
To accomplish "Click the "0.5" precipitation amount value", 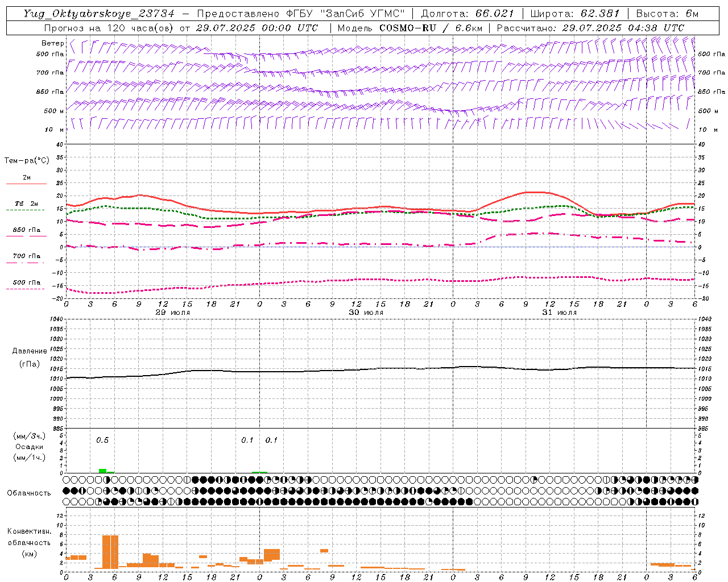I will 102,440.
